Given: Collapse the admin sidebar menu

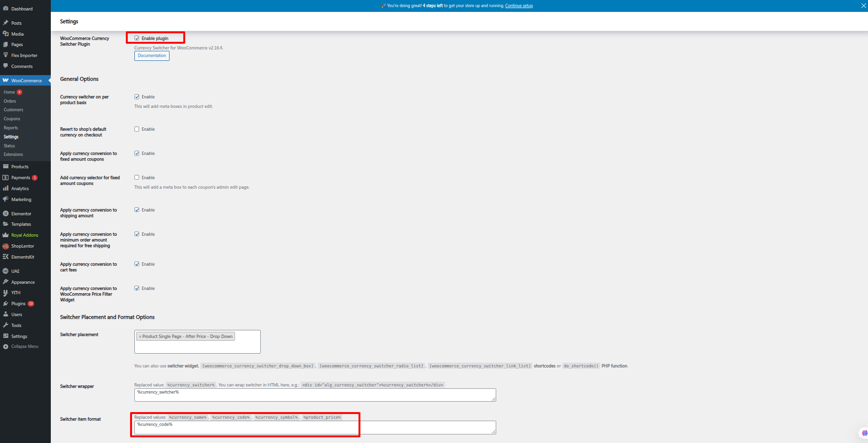Looking at the screenshot, I should click(x=25, y=347).
